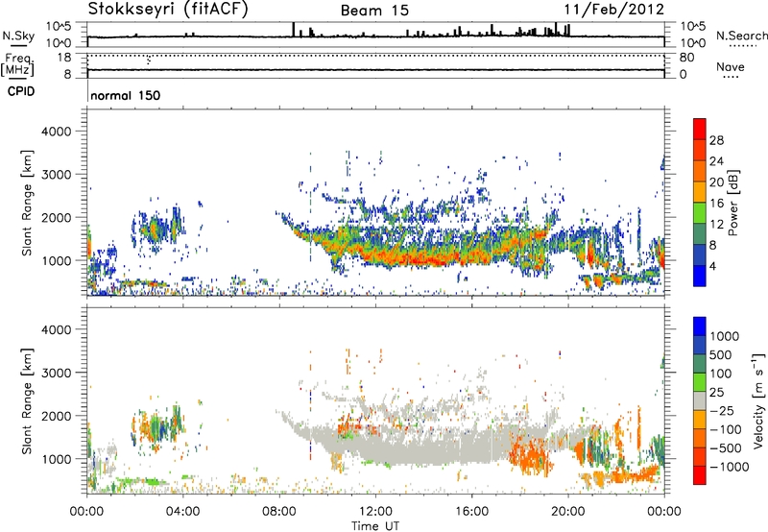Screen dimensions: 768x532
Task: Pick the gray segment of the Velocity color bar
Action: tap(700, 400)
